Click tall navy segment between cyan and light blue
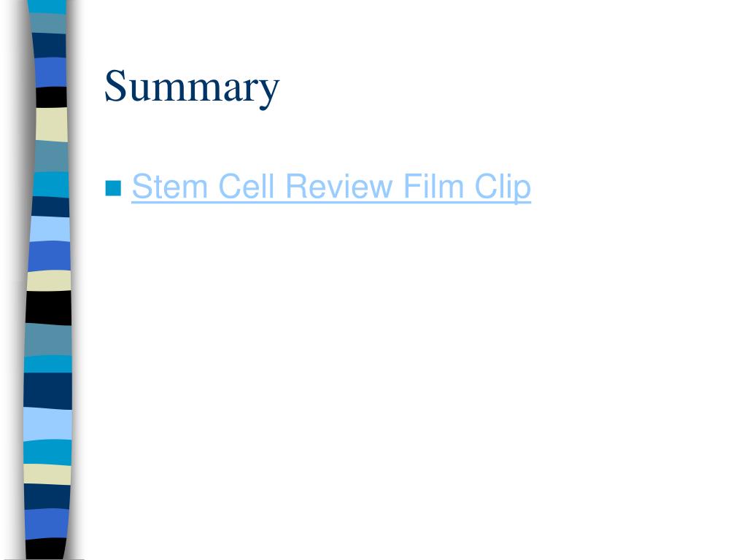Image resolution: width=747 pixels, height=560 pixels. coord(47,392)
